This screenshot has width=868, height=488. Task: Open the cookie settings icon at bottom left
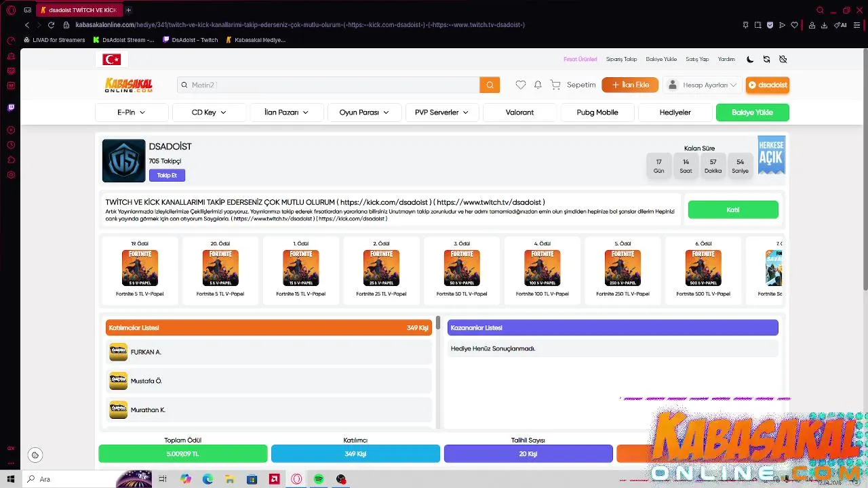35,455
